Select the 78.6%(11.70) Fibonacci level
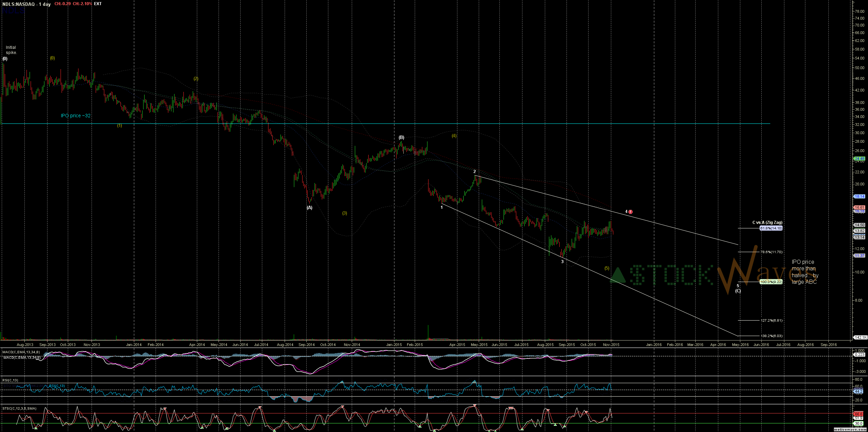 pos(771,252)
